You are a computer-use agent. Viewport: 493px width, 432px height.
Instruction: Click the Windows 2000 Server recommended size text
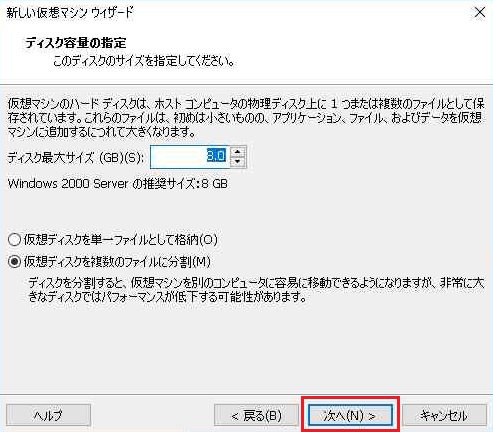tap(117, 184)
